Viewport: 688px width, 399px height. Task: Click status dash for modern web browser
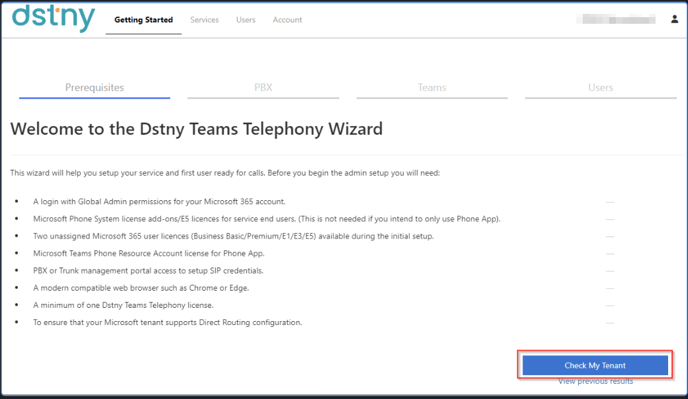(x=610, y=288)
